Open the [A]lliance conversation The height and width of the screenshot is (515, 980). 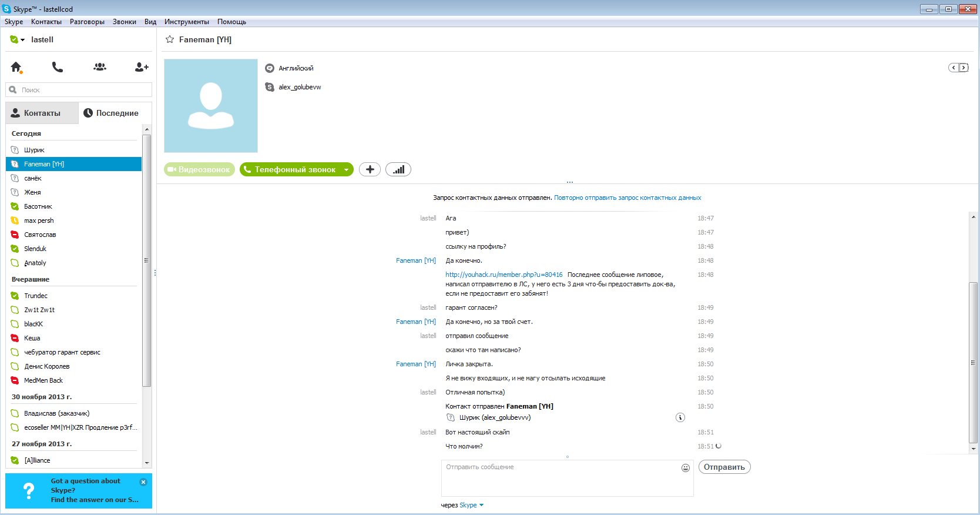74,460
